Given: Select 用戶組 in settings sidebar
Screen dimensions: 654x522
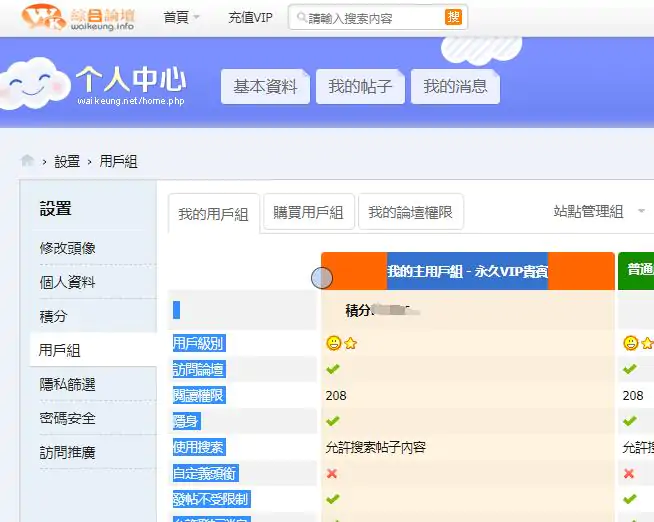Looking at the screenshot, I should point(59,350).
